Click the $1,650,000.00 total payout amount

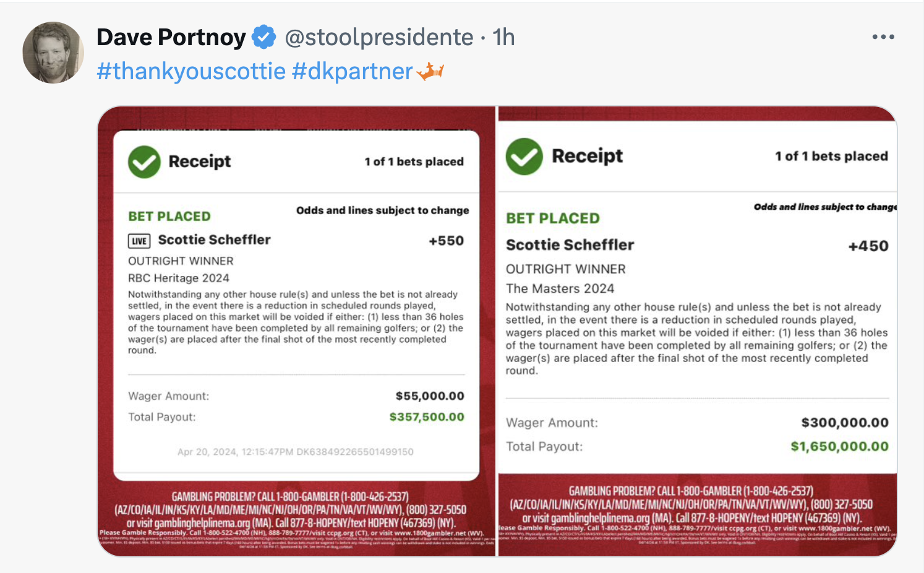click(839, 447)
